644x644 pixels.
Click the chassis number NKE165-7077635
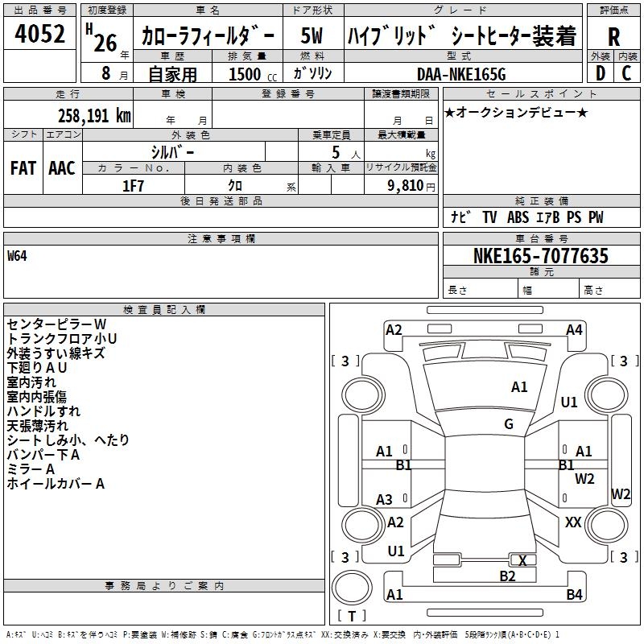pyautogui.click(x=541, y=256)
